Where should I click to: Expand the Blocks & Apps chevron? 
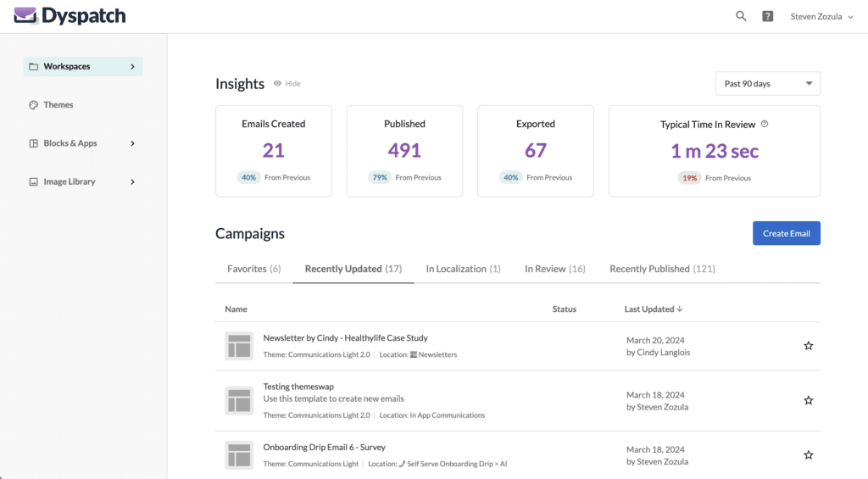(x=132, y=143)
